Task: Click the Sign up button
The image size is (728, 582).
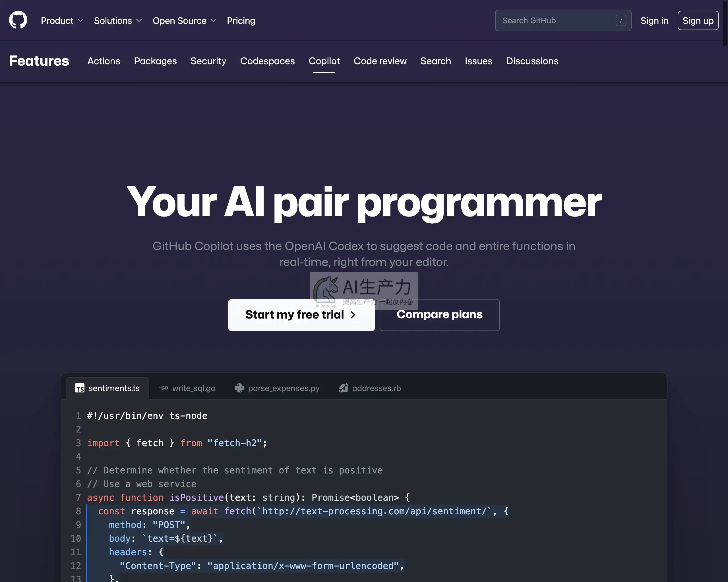Action: pos(698,20)
